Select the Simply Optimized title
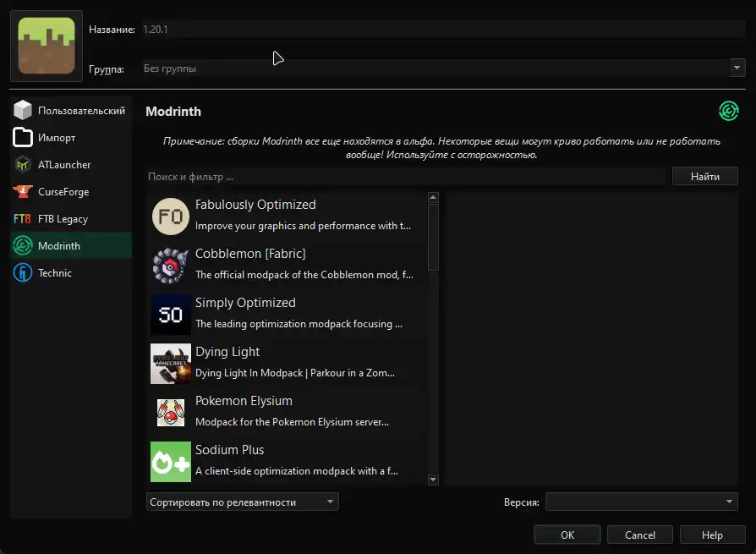The image size is (756, 554). (245, 303)
